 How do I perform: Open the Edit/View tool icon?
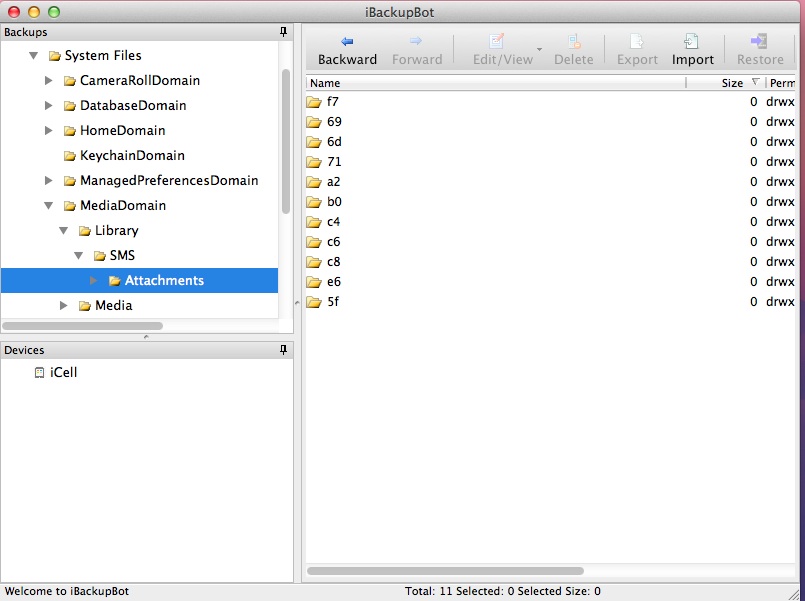pyautogui.click(x=496, y=41)
